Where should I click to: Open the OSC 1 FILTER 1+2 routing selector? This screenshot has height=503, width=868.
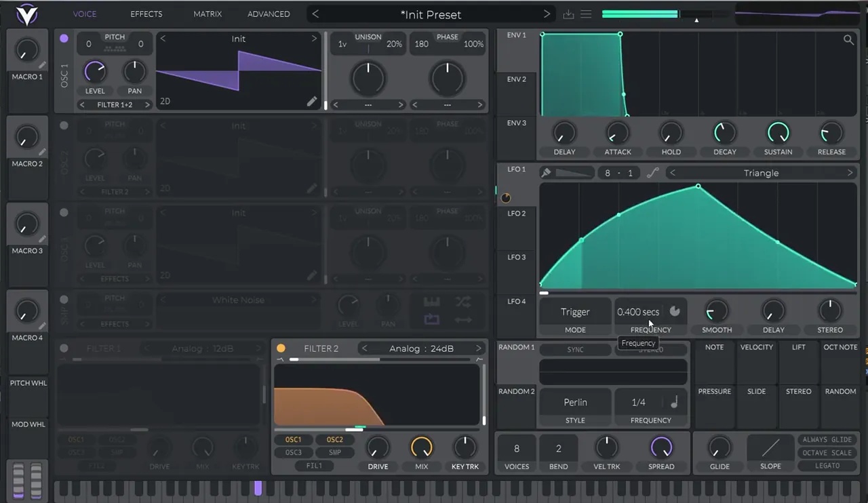(x=115, y=104)
